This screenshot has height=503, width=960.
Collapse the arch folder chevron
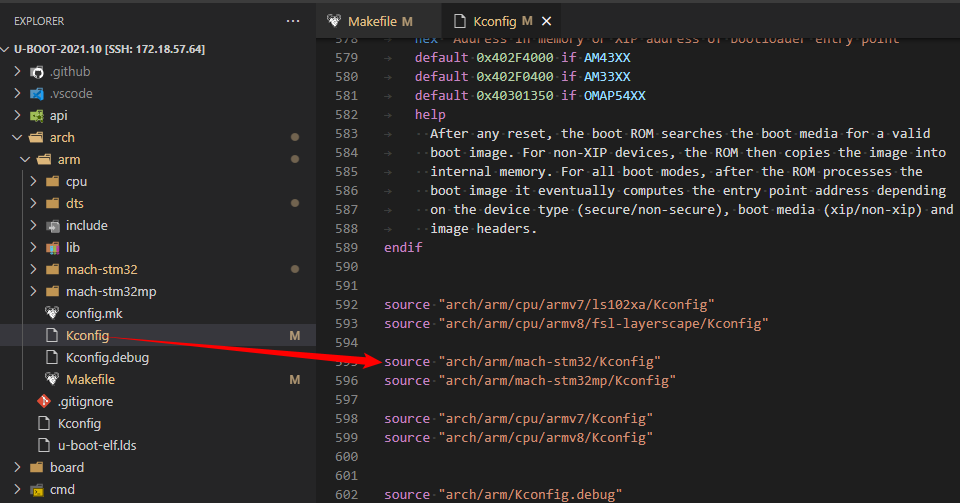tap(18, 138)
